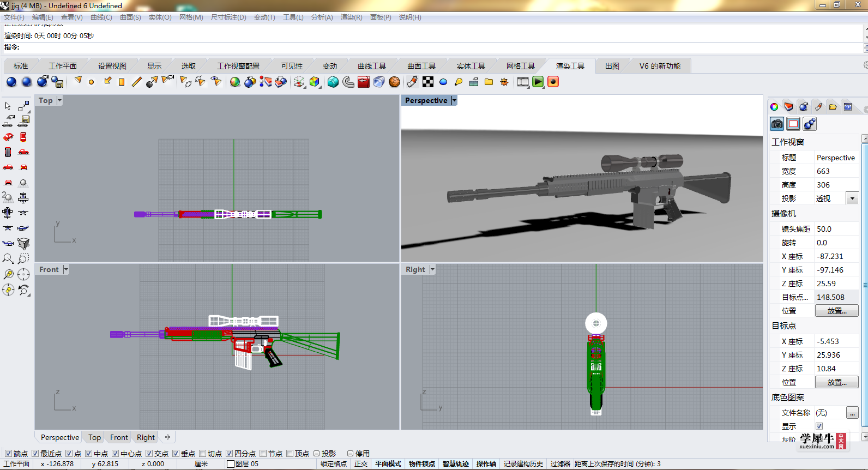The height and width of the screenshot is (470, 868).
Task: Toggle the 正交 ortho status bar button
Action: 361,464
